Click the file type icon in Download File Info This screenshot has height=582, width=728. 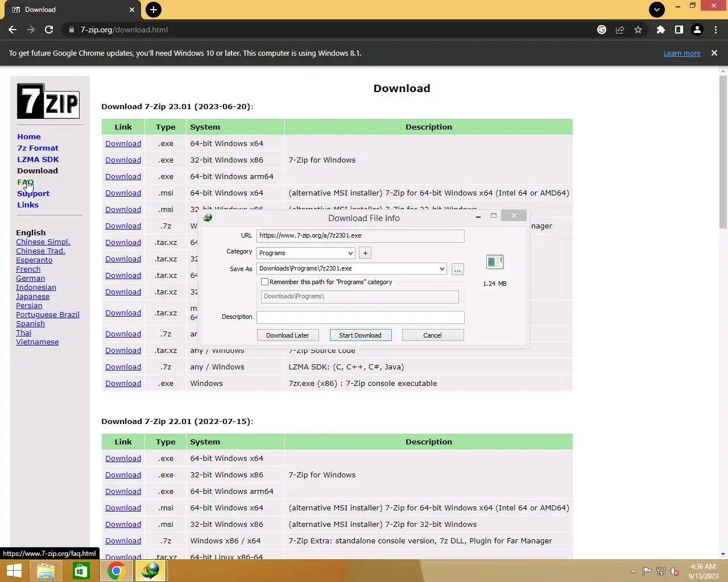495,262
